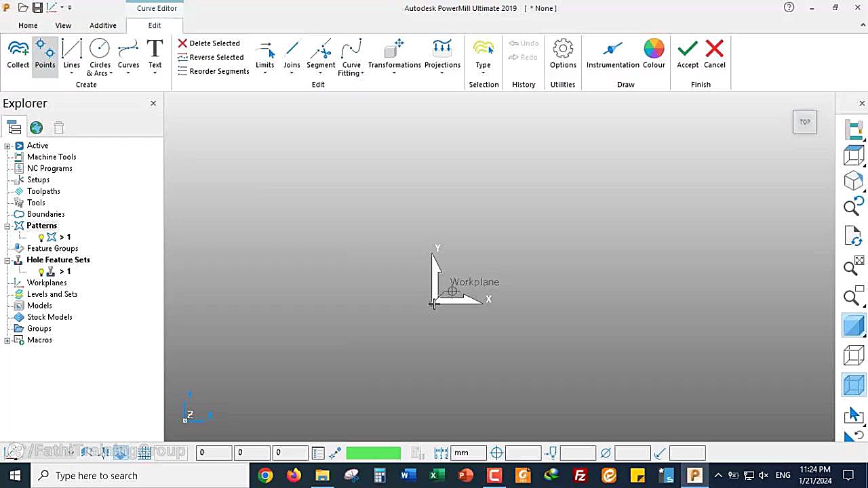Toggle wireframe view mode
Viewport: 868px width, 488px height.
pyautogui.click(x=853, y=355)
